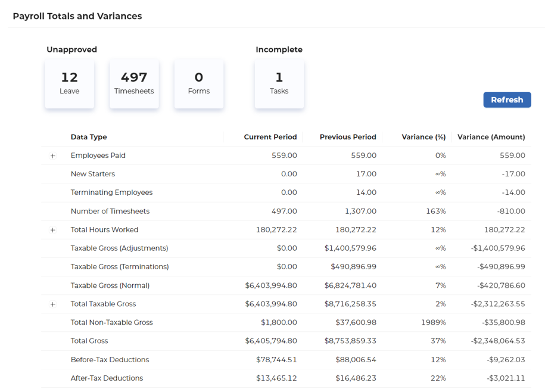Screen dimensions: 545x392
Task: Select the Total Non-Taxable Gross row label
Action: point(111,322)
